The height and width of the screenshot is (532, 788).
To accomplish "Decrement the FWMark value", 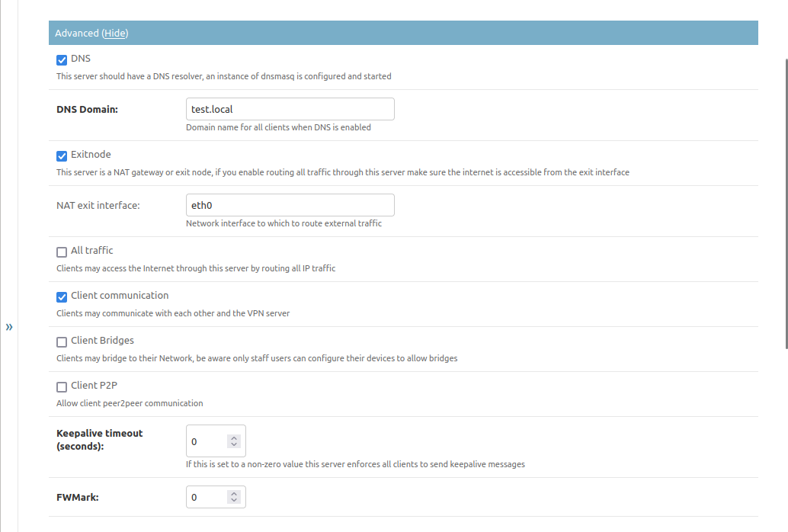I will 234,500.
